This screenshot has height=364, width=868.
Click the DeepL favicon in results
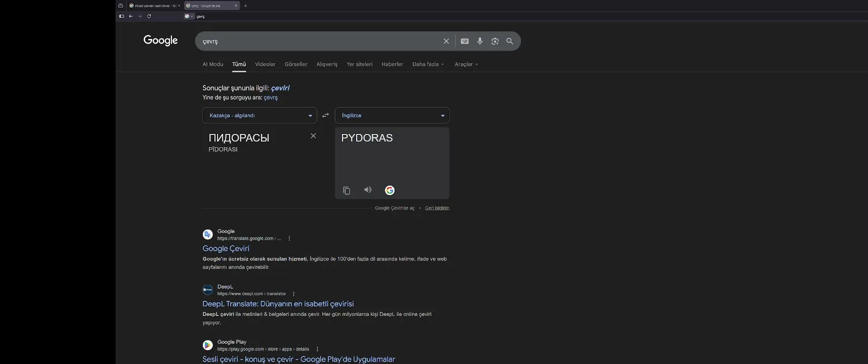click(x=208, y=290)
